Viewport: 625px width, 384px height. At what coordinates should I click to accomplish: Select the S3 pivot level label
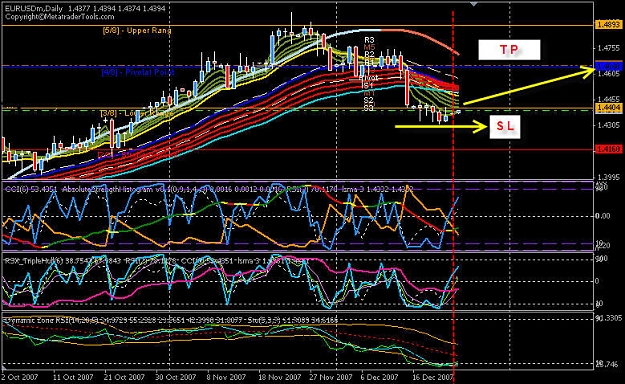click(368, 108)
